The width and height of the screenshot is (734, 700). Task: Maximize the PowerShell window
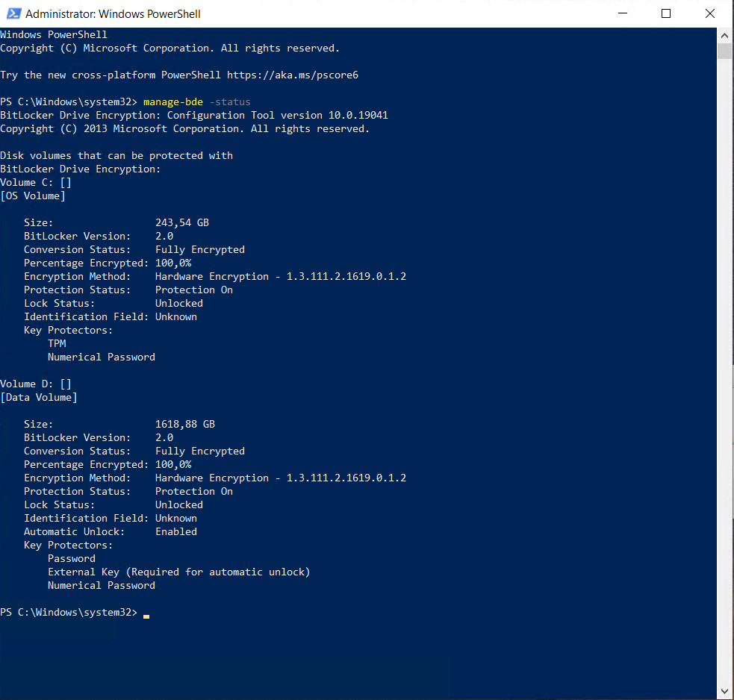point(666,13)
